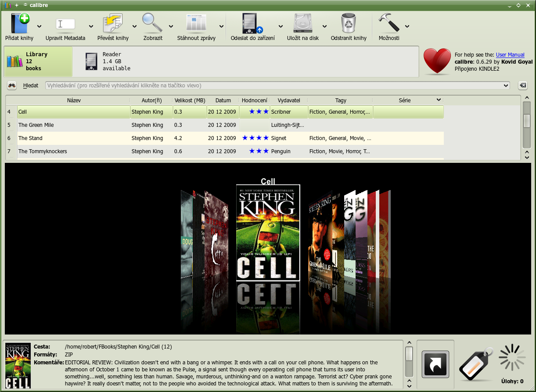Click Odstranit knihy recycle bin icon
Screen dimensions: 536x392
click(x=349, y=24)
